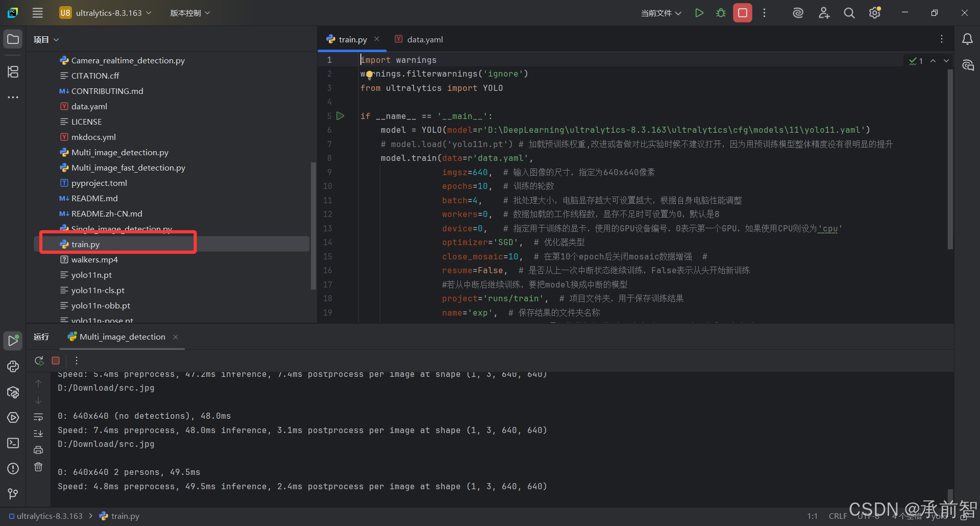Print the console output
Screen dimensions: 980x526
[38, 450]
